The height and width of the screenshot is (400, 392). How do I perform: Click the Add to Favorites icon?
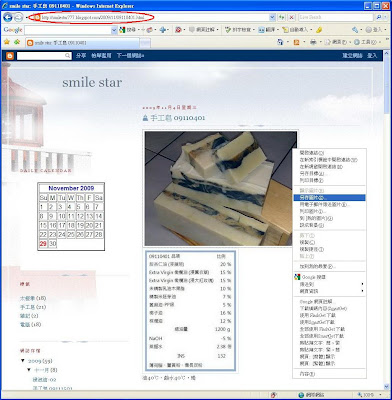(17, 42)
